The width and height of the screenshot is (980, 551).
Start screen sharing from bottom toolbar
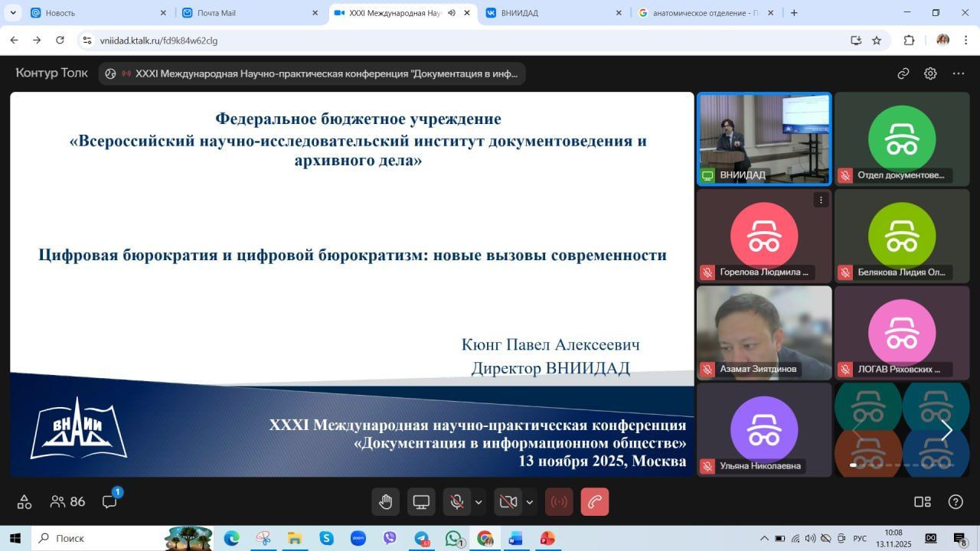(x=421, y=502)
